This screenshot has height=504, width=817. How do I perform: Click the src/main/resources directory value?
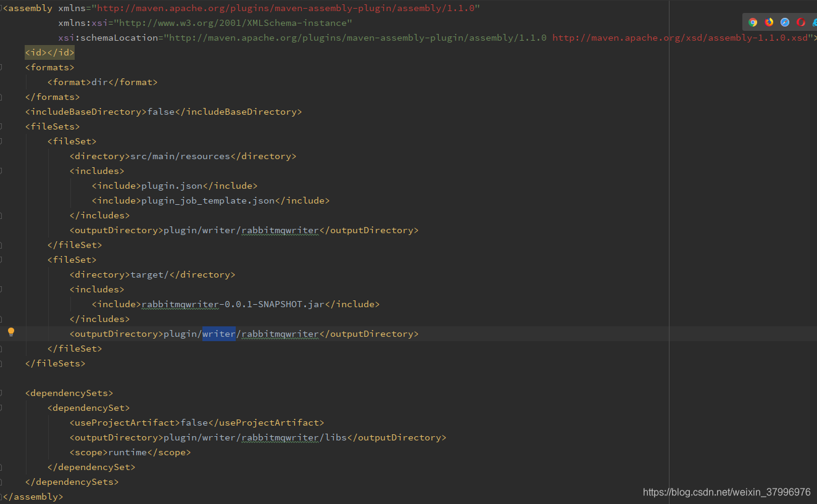tap(180, 156)
